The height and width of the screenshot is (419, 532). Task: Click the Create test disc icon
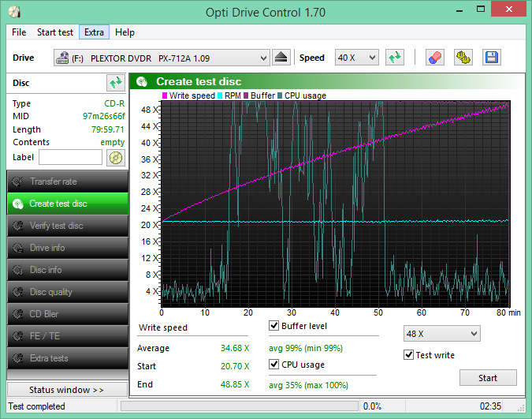[17, 204]
